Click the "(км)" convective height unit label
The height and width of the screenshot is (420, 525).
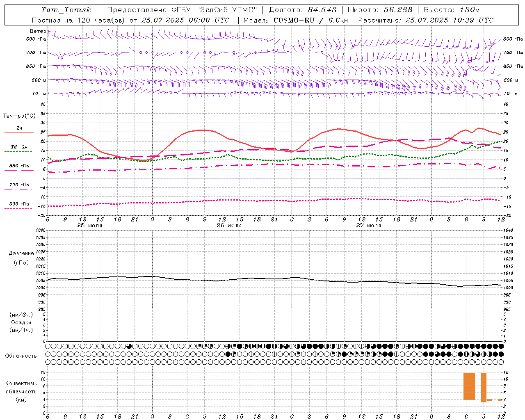coord(21,399)
